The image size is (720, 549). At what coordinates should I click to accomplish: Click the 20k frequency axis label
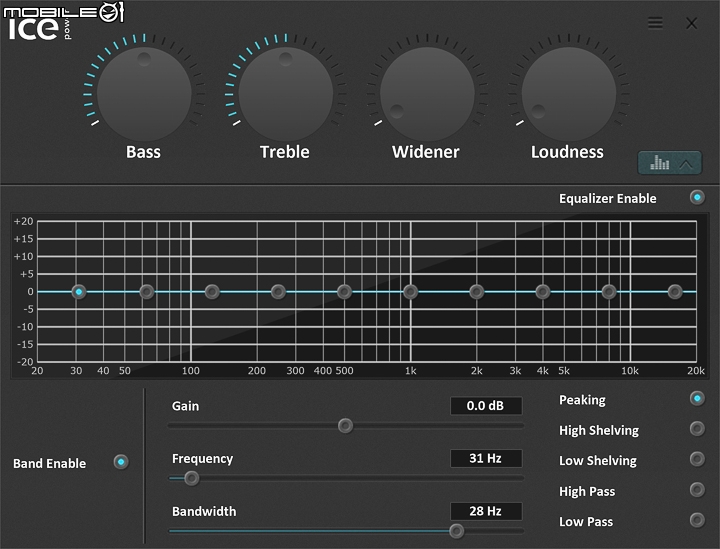tap(696, 371)
